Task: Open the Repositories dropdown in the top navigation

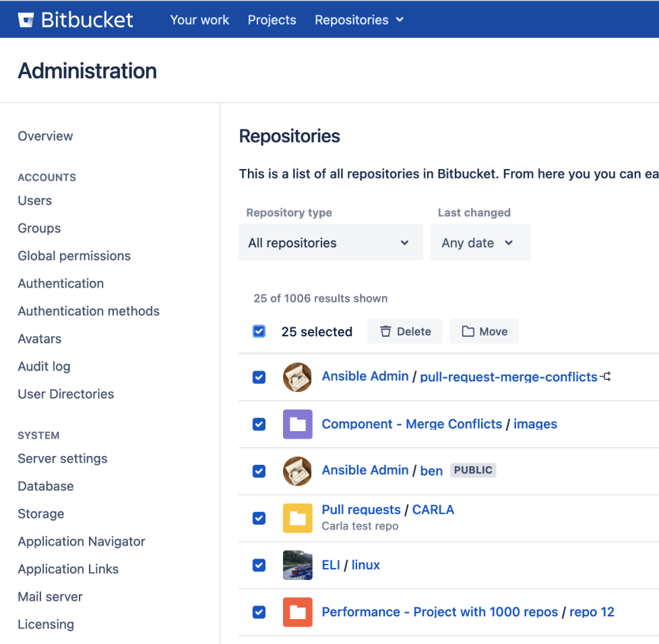Action: coord(359,20)
